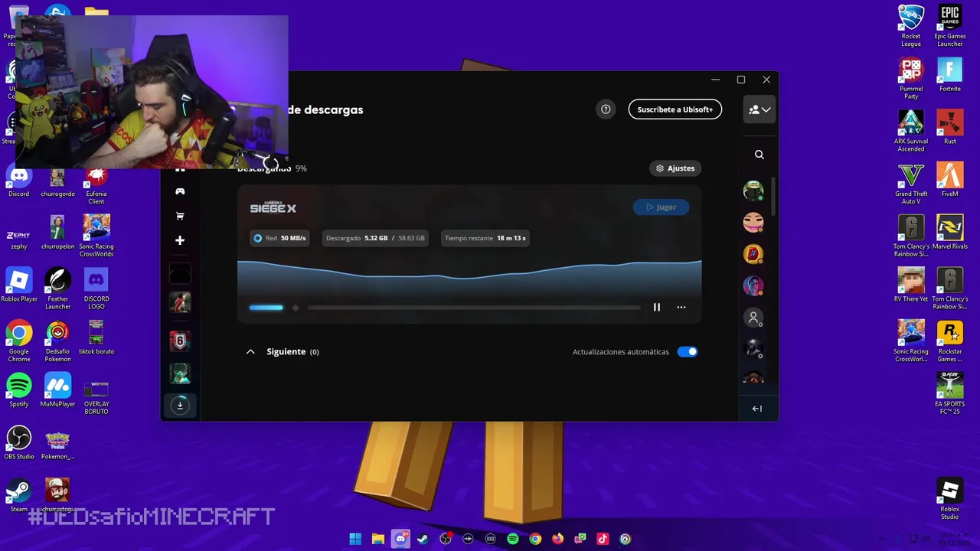Click the Descargado 5.32 GB / 58.63 GB label
This screenshot has width=980, height=551.
point(375,238)
